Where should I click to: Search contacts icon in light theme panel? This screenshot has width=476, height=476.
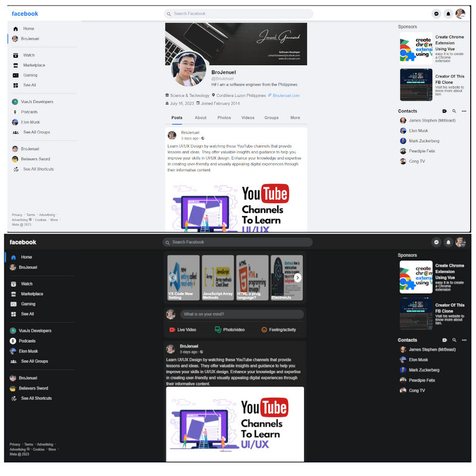454,111
